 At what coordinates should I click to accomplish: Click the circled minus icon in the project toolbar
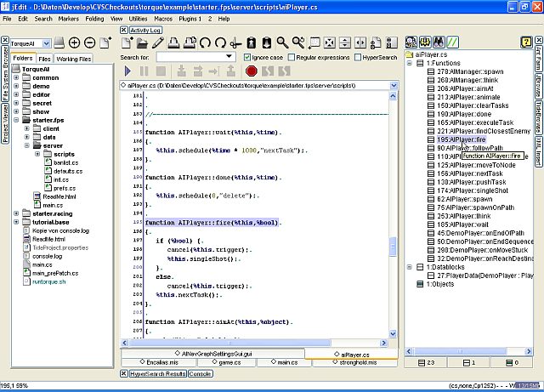pyautogui.click(x=91, y=43)
